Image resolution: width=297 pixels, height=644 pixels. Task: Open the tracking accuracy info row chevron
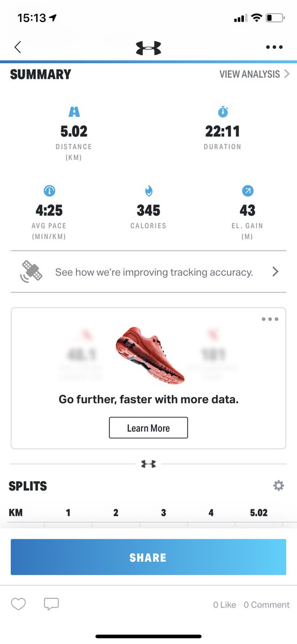pyautogui.click(x=275, y=272)
